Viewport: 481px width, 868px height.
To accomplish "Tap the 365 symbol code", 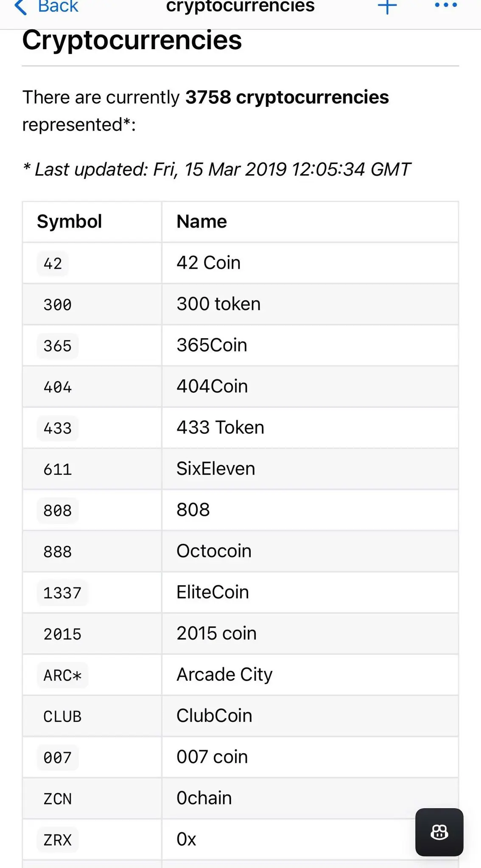I will [58, 346].
